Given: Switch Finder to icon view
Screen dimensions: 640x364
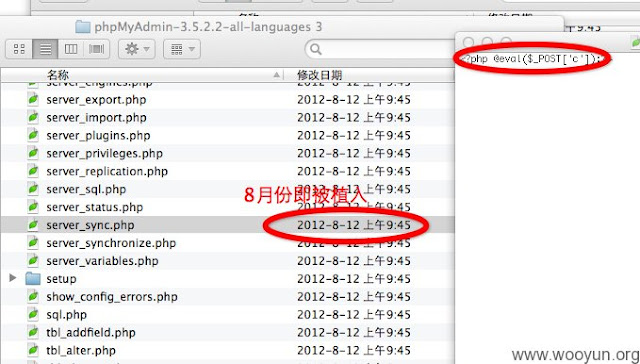Looking at the screenshot, I should [x=19, y=49].
